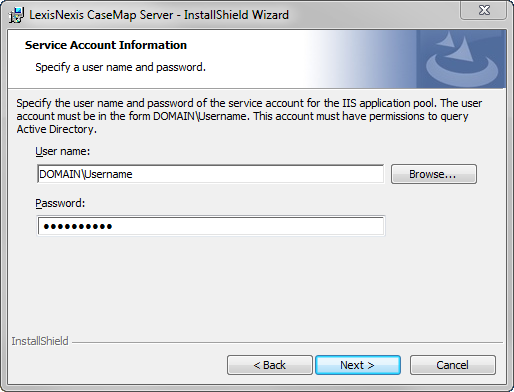Click the installer icon in the title bar
The height and width of the screenshot is (392, 514).
16,15
